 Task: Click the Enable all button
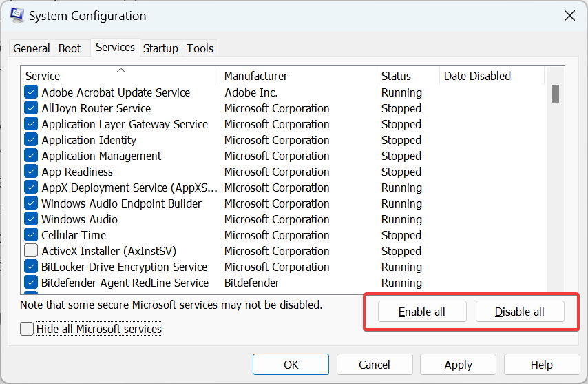point(422,312)
